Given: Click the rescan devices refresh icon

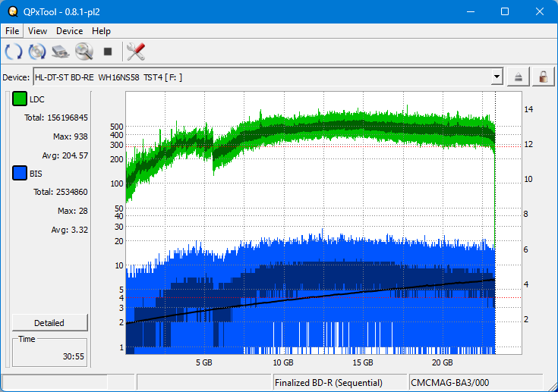Looking at the screenshot, I should click(x=14, y=52).
